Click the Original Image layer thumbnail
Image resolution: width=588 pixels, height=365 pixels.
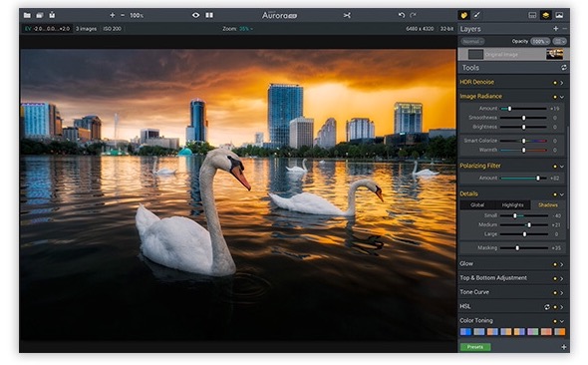(x=555, y=54)
